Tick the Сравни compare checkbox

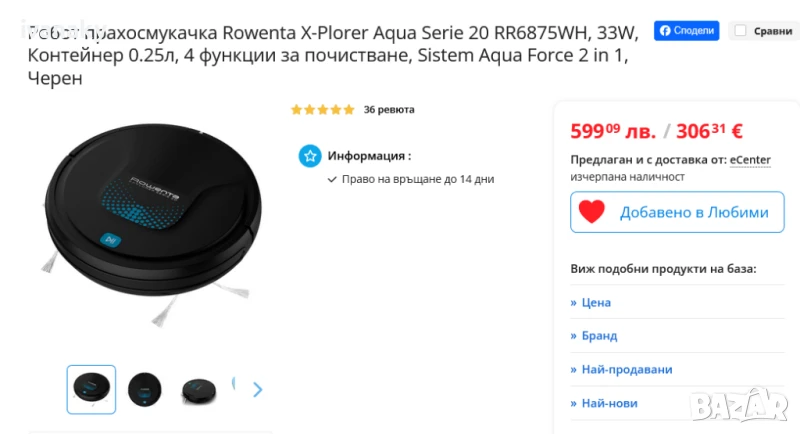click(x=740, y=31)
